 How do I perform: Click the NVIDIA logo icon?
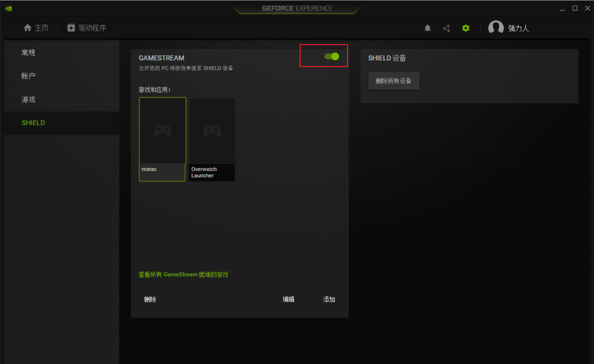9,8
